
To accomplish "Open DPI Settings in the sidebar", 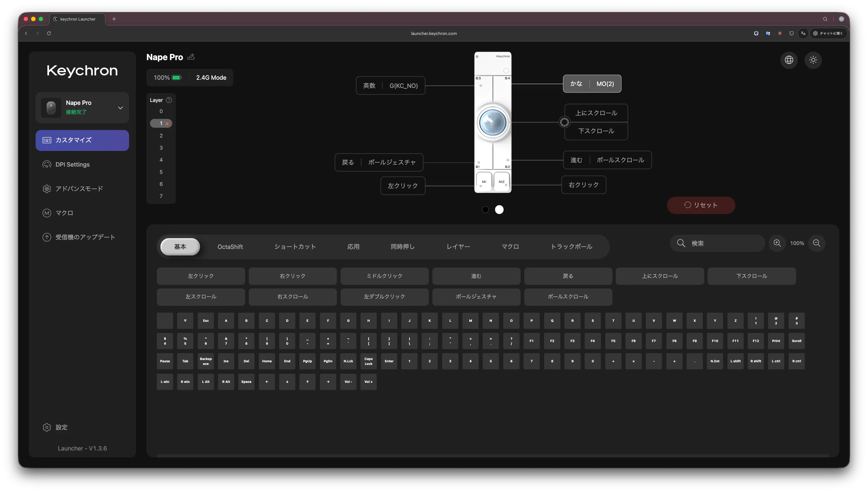I will pos(82,165).
